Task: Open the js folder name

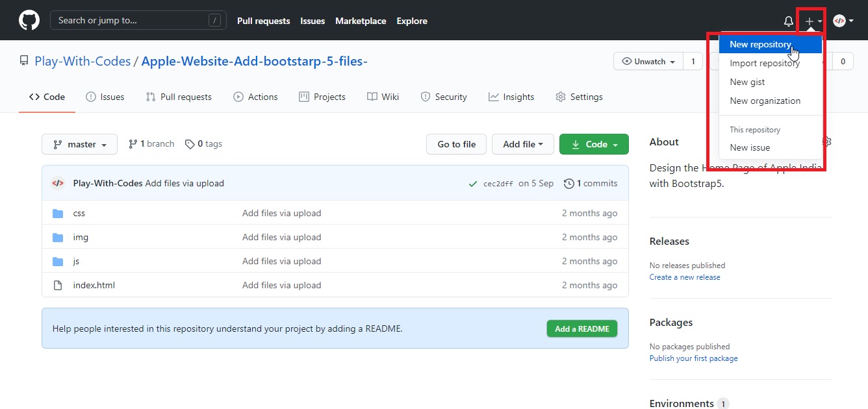Action: pyautogui.click(x=76, y=261)
